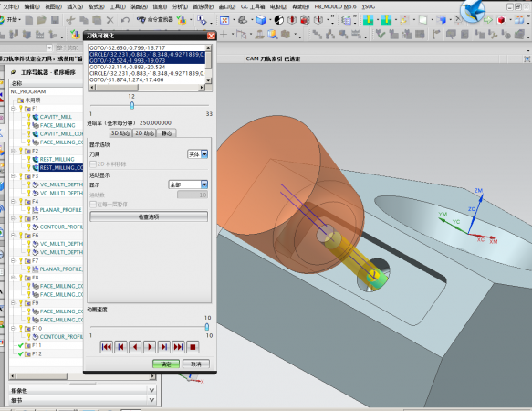Click the animation speed slider handle
The height and width of the screenshot is (411, 532).
[206, 327]
